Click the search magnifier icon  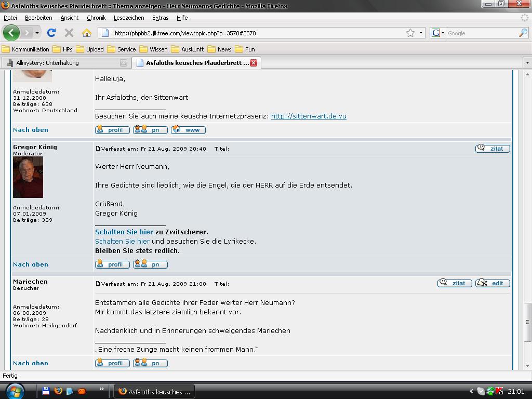point(523,33)
